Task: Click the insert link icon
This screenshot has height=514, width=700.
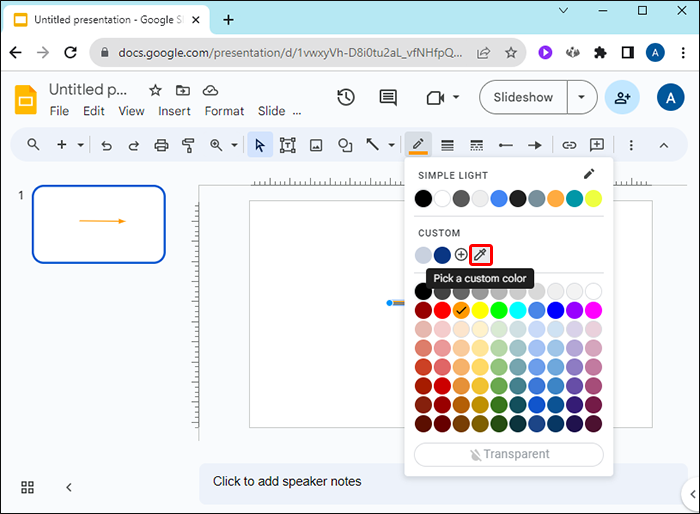Action: tap(568, 145)
